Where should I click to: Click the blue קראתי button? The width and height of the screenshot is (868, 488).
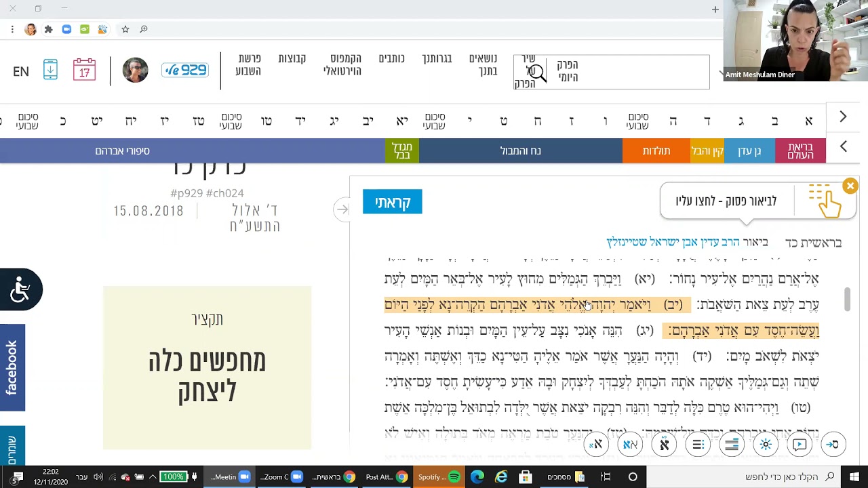click(393, 202)
